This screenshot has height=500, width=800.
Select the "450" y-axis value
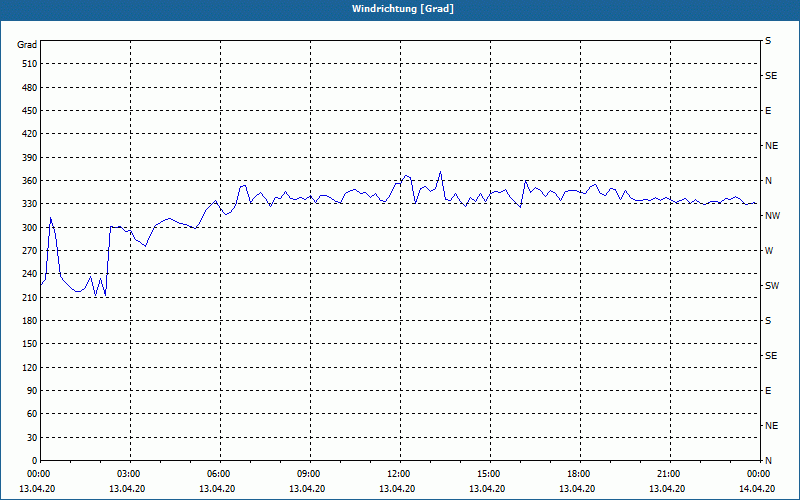click(30, 111)
